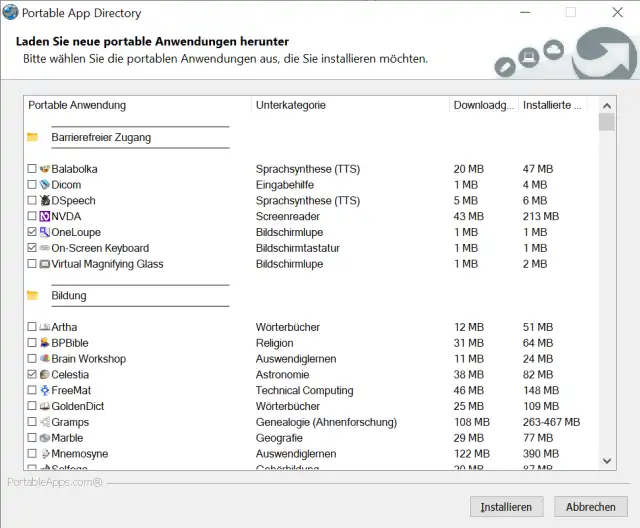Click the Celestia planet icon
The image size is (640, 528).
coord(44,375)
